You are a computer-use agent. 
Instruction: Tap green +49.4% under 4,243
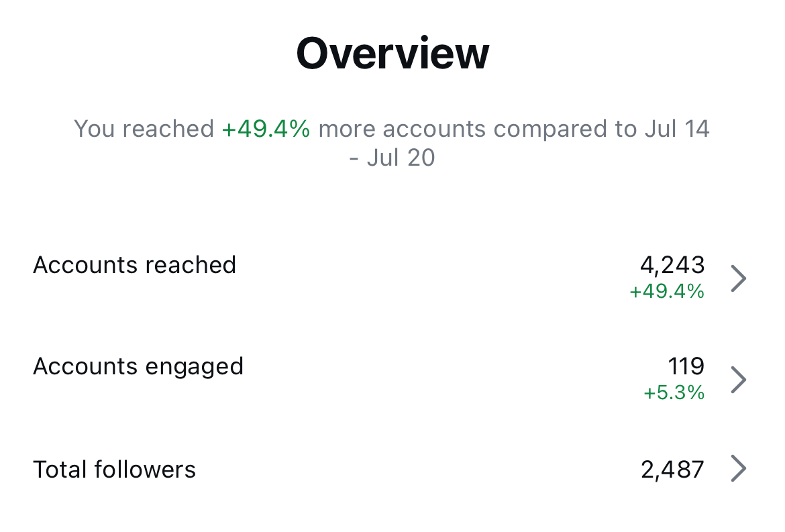[667, 291]
